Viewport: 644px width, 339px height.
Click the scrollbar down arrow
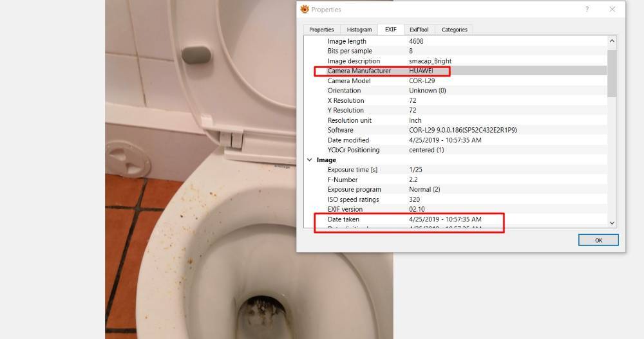tap(612, 223)
